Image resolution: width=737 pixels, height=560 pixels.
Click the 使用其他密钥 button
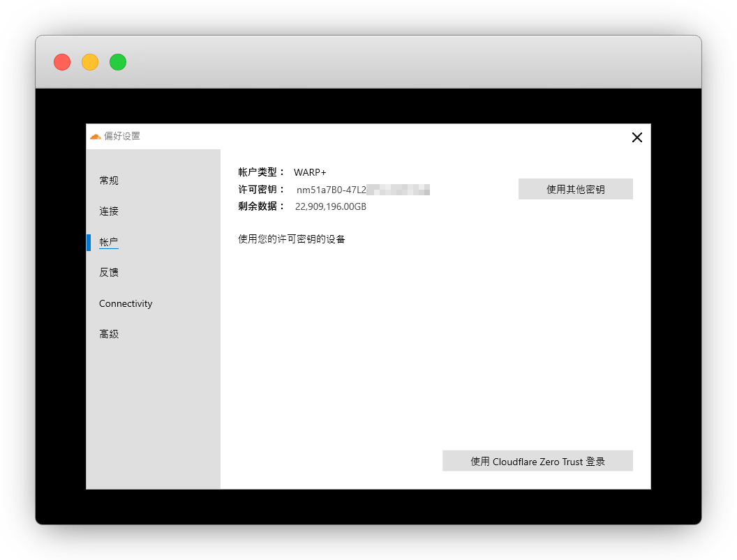point(575,189)
